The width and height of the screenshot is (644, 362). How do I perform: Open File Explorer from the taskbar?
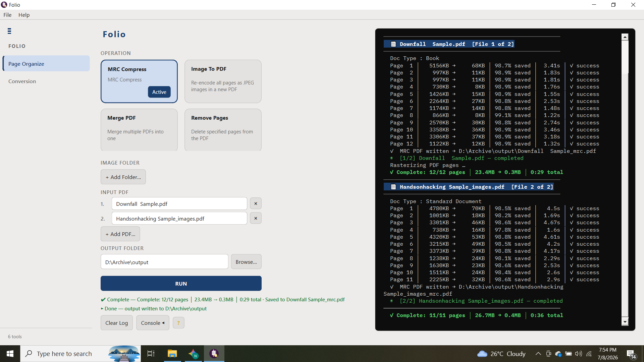click(x=172, y=354)
